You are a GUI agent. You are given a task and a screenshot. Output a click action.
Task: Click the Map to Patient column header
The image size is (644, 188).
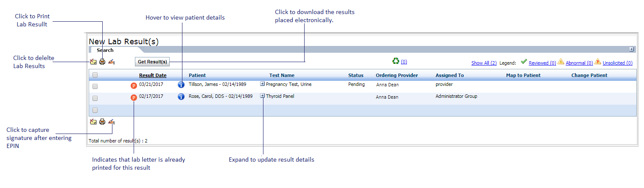coord(524,75)
